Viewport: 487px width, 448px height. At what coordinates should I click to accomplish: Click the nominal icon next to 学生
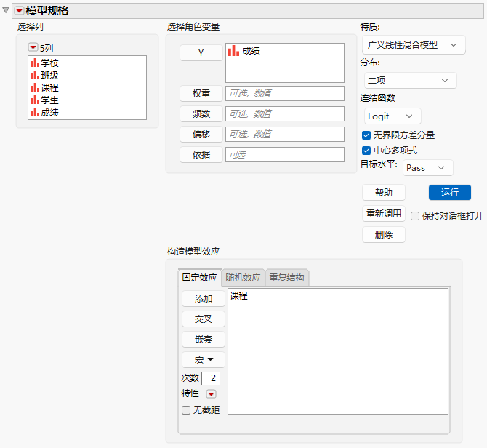click(35, 100)
